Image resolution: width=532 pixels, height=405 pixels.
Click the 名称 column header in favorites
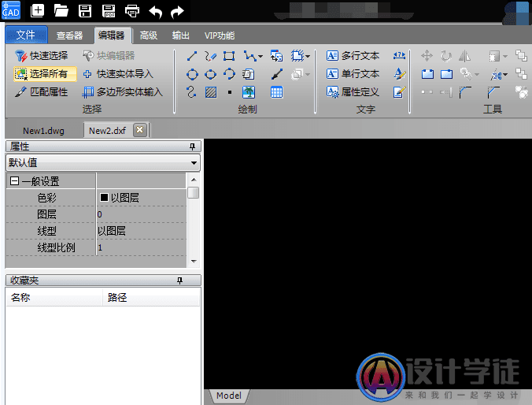point(54,298)
